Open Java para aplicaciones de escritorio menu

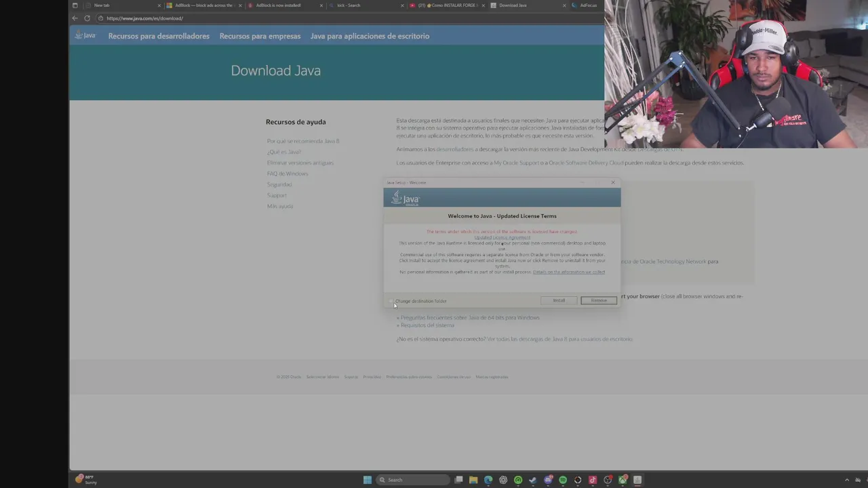(x=370, y=36)
